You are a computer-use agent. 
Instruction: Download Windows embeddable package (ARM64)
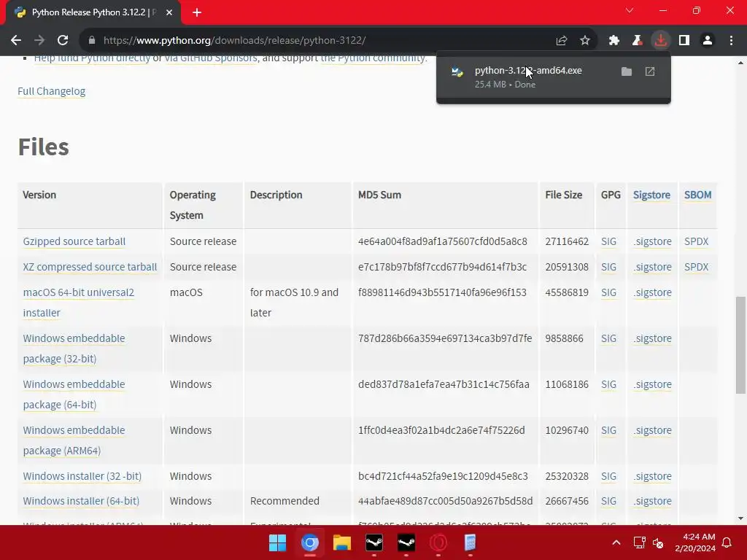[x=74, y=440]
